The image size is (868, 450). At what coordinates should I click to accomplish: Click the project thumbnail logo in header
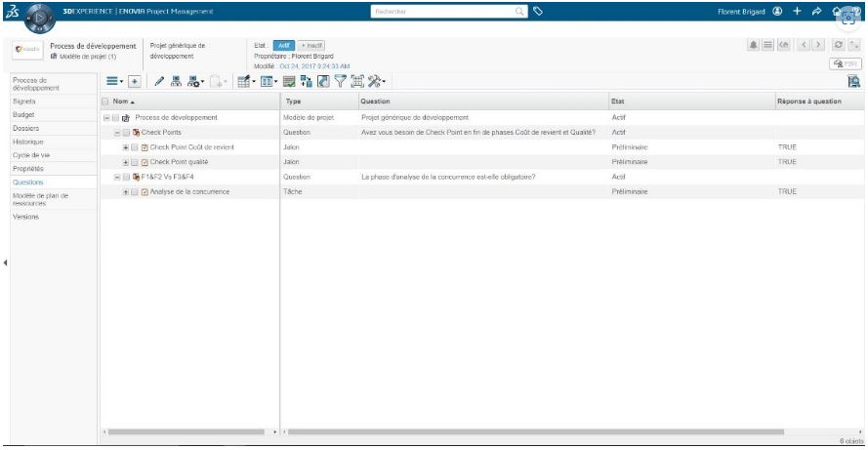[x=27, y=49]
